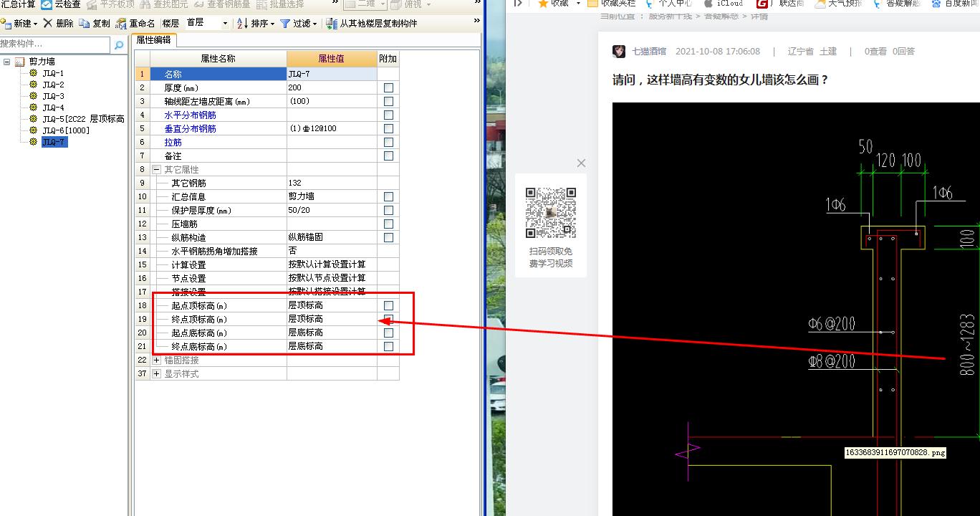
Task: Collapse the 其它属性 group in row 8
Action: pos(156,169)
